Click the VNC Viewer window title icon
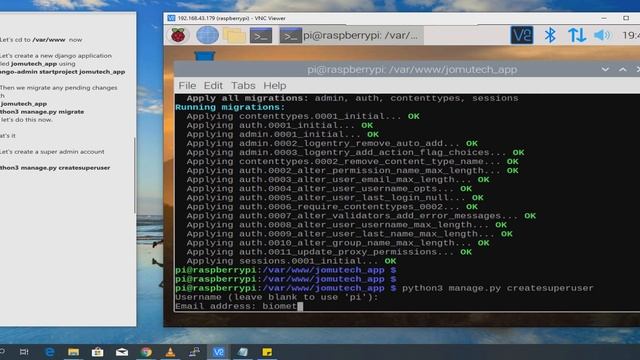This screenshot has width=640, height=360. 171,18
